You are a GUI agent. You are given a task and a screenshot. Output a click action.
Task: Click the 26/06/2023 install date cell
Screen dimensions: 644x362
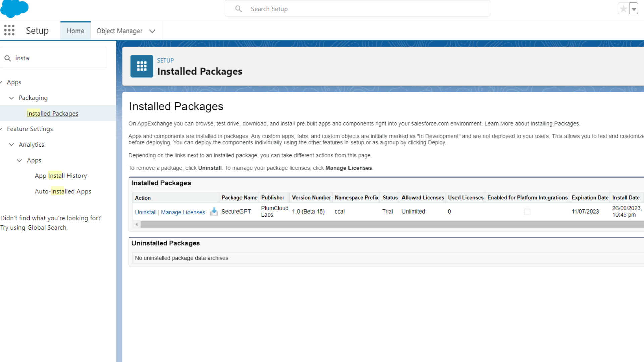click(x=627, y=212)
